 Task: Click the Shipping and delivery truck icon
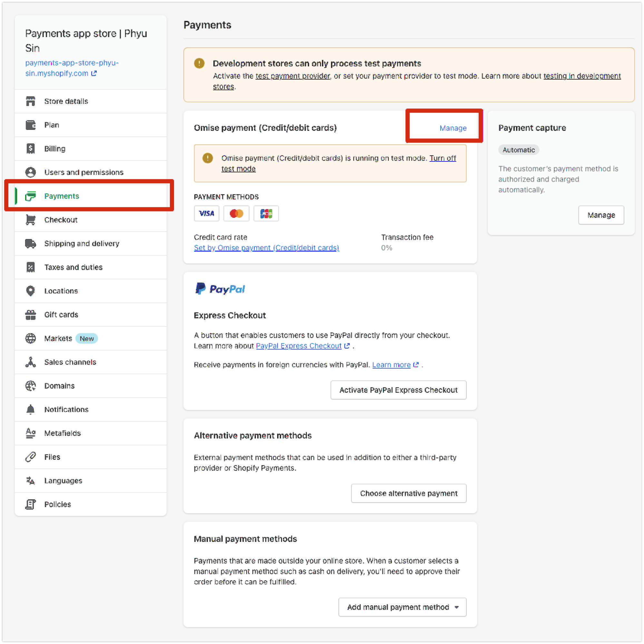click(x=31, y=243)
